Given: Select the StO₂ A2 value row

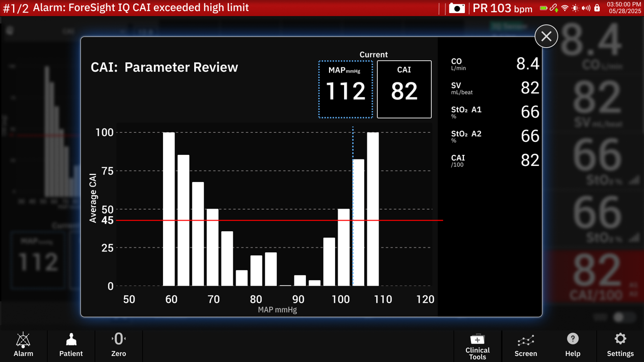Looking at the screenshot, I should click(495, 136).
